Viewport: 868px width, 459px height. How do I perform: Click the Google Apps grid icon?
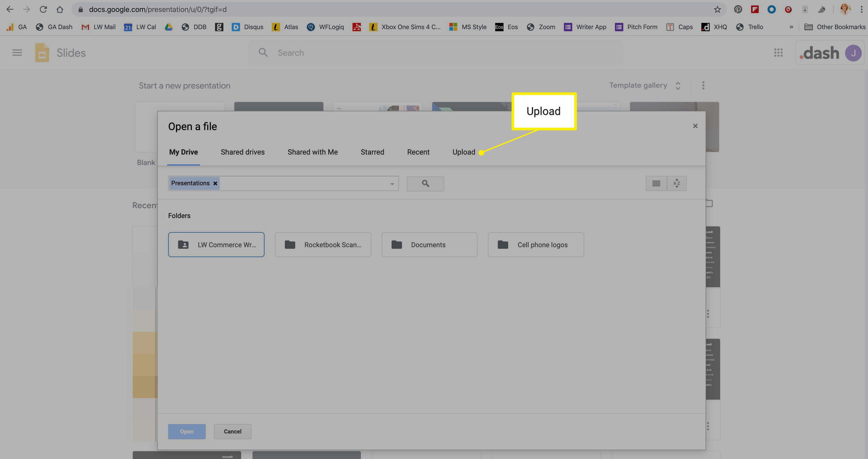[x=778, y=52]
